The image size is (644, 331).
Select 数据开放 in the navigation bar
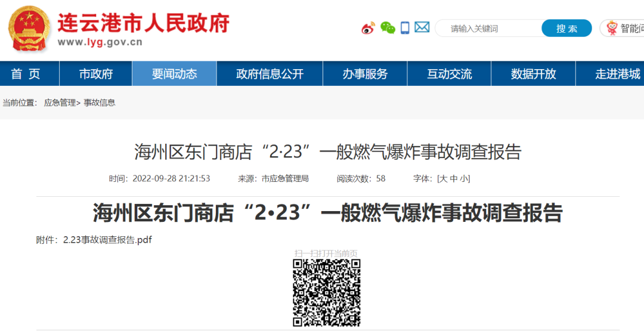point(533,74)
